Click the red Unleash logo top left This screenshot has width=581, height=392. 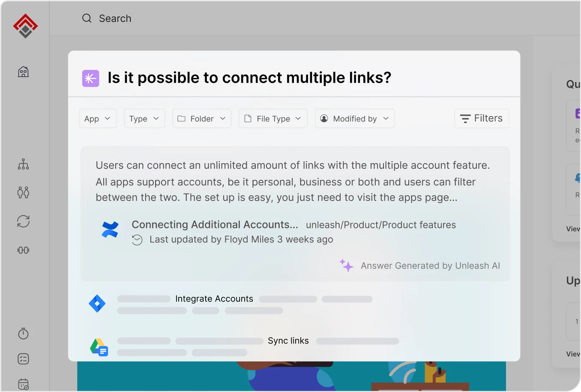[x=25, y=26]
